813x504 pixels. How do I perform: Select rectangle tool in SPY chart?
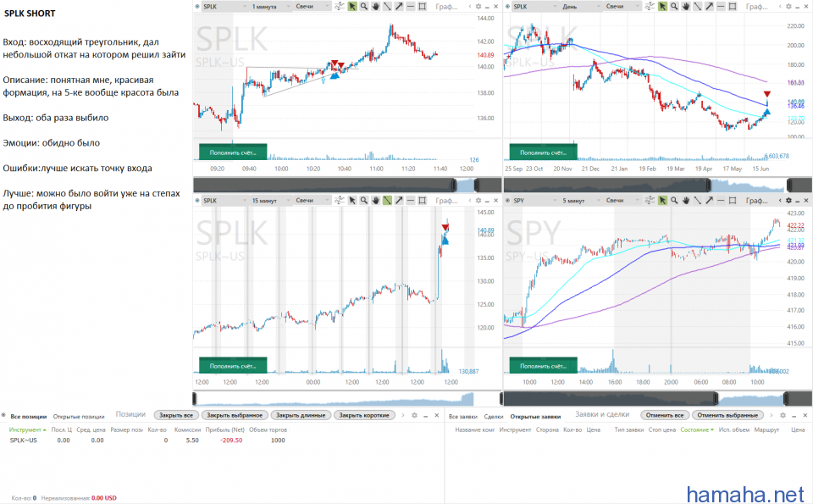pyautogui.click(x=732, y=200)
